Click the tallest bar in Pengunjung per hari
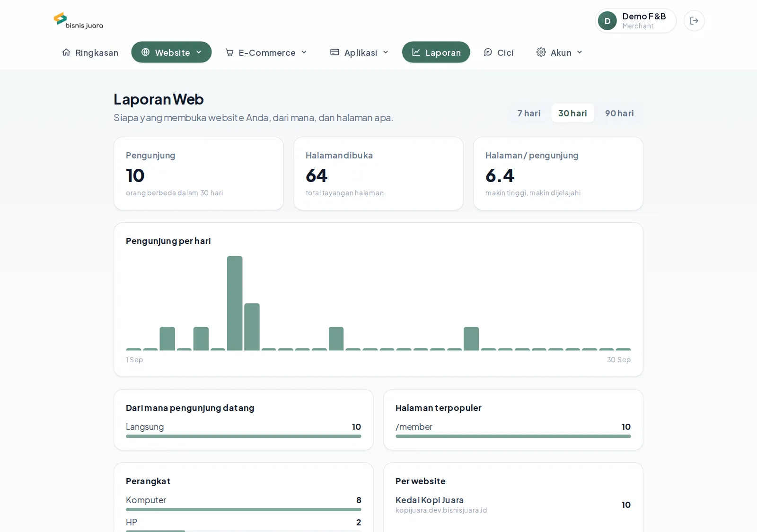This screenshot has height=532, width=757. click(x=235, y=303)
